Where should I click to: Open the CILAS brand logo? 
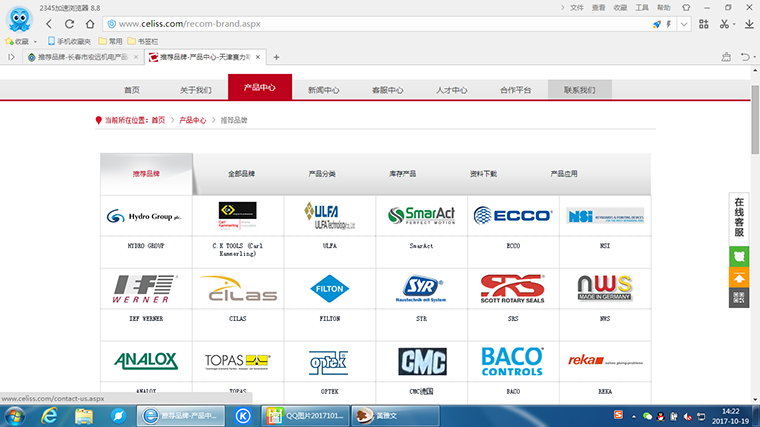coord(238,289)
